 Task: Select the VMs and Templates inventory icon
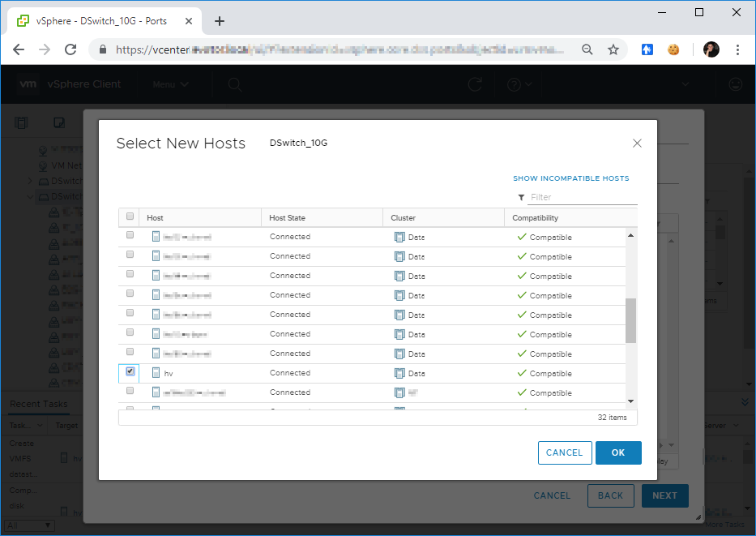click(x=59, y=122)
